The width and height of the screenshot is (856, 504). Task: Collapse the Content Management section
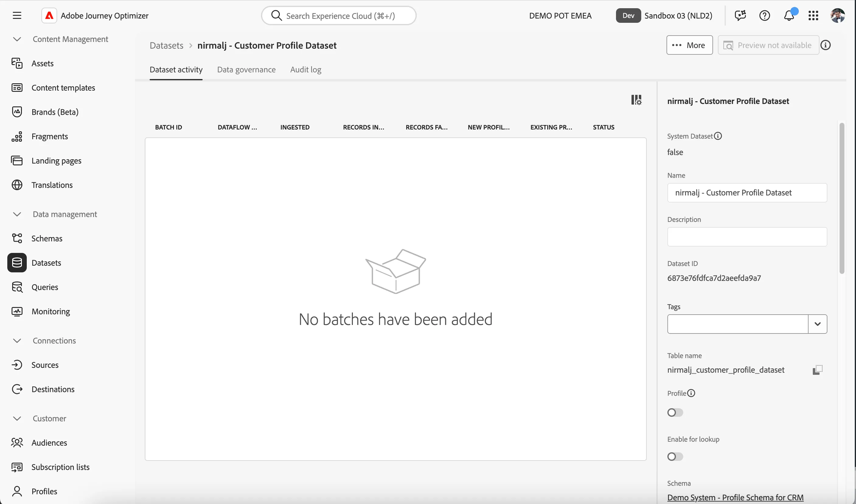click(x=17, y=40)
